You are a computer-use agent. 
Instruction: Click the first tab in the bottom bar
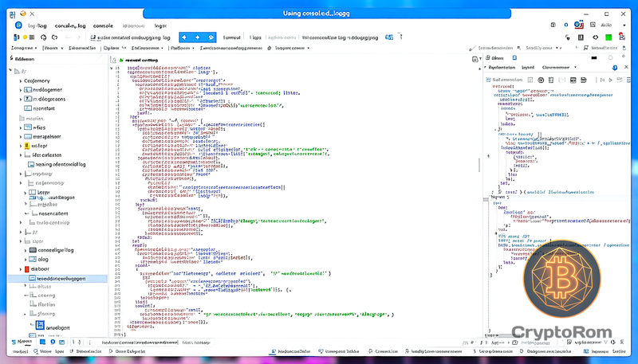(22, 342)
